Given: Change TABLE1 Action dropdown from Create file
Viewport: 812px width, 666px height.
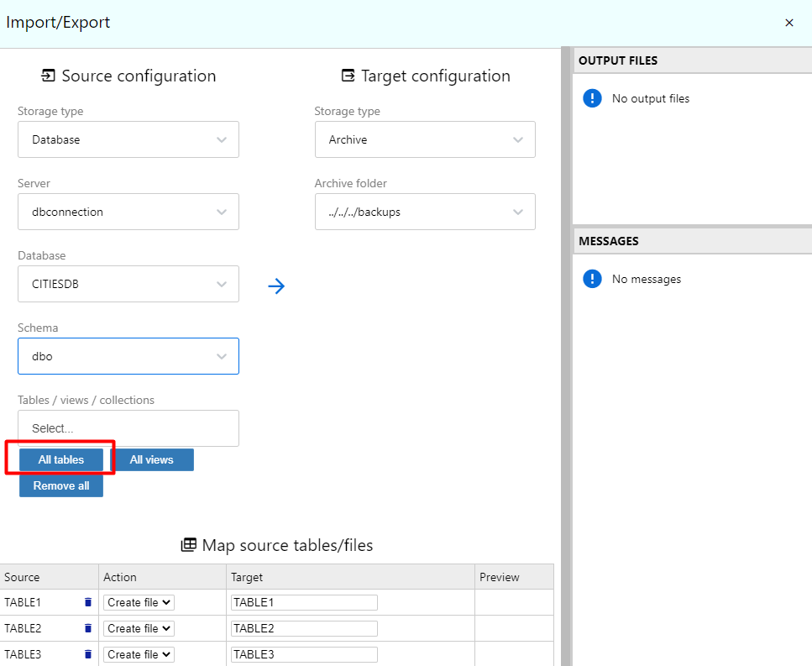Looking at the screenshot, I should [138, 602].
